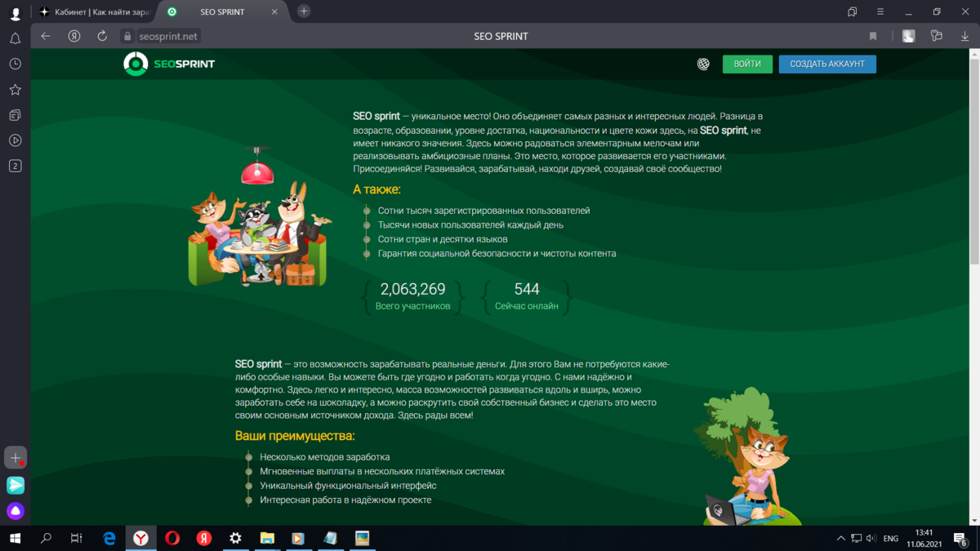Add a sidebar app with the plus button
Viewport: 980px width, 551px height.
[x=16, y=458]
